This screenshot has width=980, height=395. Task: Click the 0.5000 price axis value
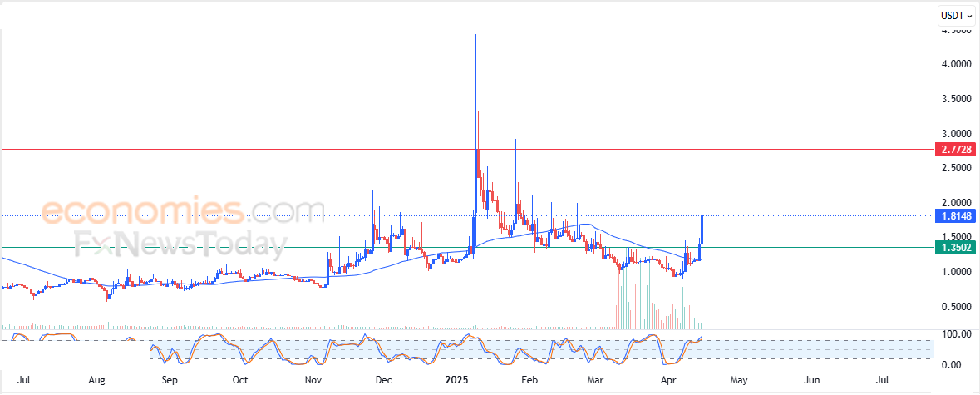[x=957, y=306]
